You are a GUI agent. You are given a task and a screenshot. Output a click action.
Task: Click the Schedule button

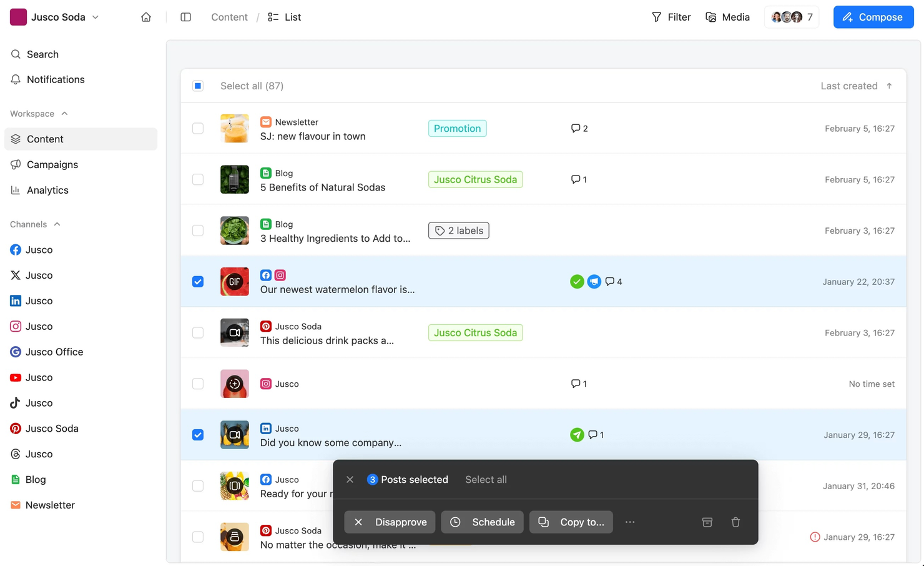(483, 522)
